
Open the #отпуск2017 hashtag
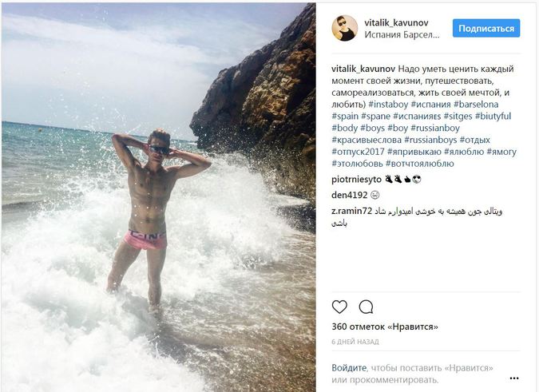coord(358,152)
